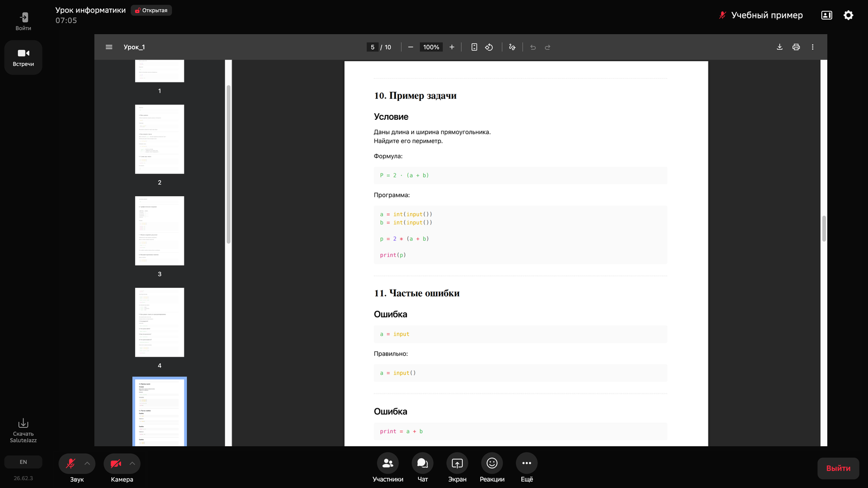Open the Реакции reactions picker
The width and height of the screenshot is (868, 488).
pos(492,467)
